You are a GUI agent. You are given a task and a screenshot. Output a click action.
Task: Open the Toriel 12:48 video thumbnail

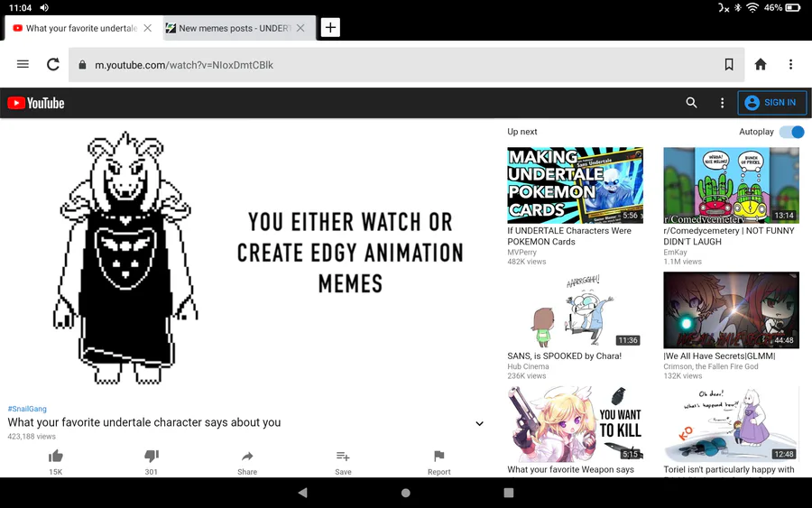(x=731, y=424)
